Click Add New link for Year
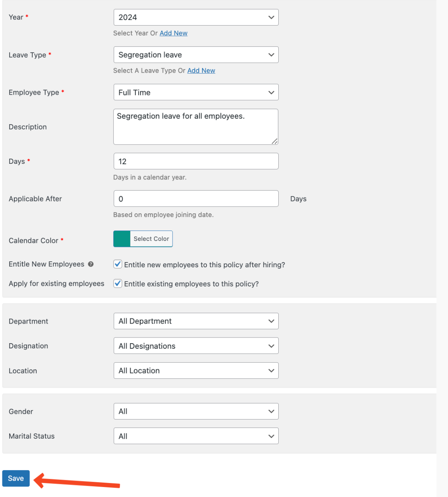The width and height of the screenshot is (448, 497). [x=173, y=33]
